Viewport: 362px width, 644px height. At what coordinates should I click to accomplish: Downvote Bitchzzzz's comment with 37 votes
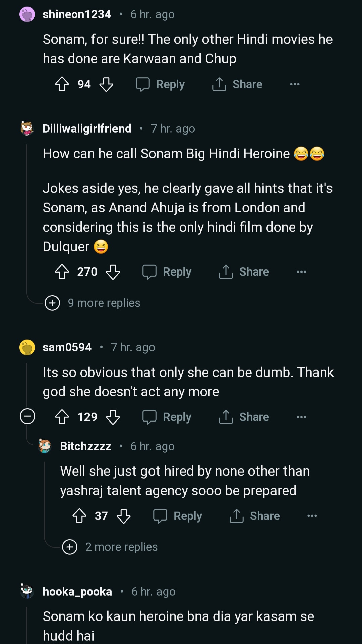pos(124,516)
